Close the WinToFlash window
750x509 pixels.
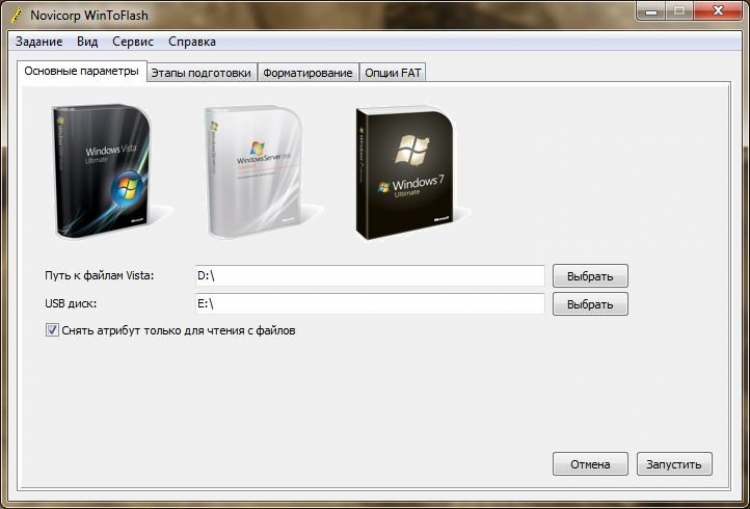[x=717, y=11]
